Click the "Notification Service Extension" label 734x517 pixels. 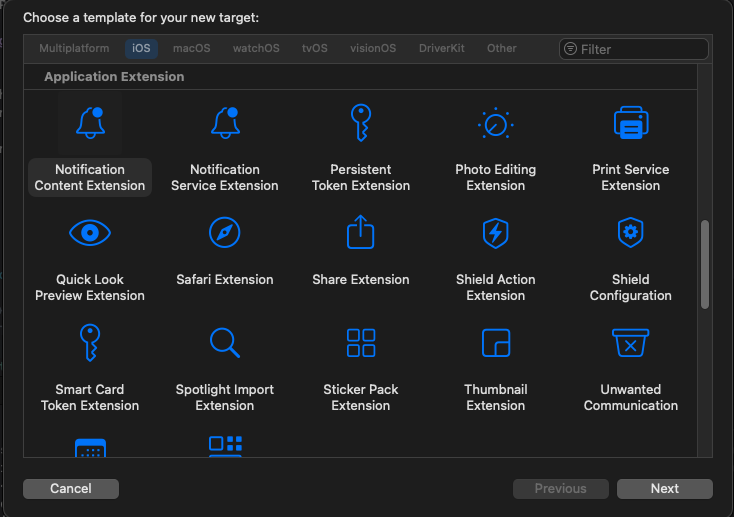(x=225, y=177)
